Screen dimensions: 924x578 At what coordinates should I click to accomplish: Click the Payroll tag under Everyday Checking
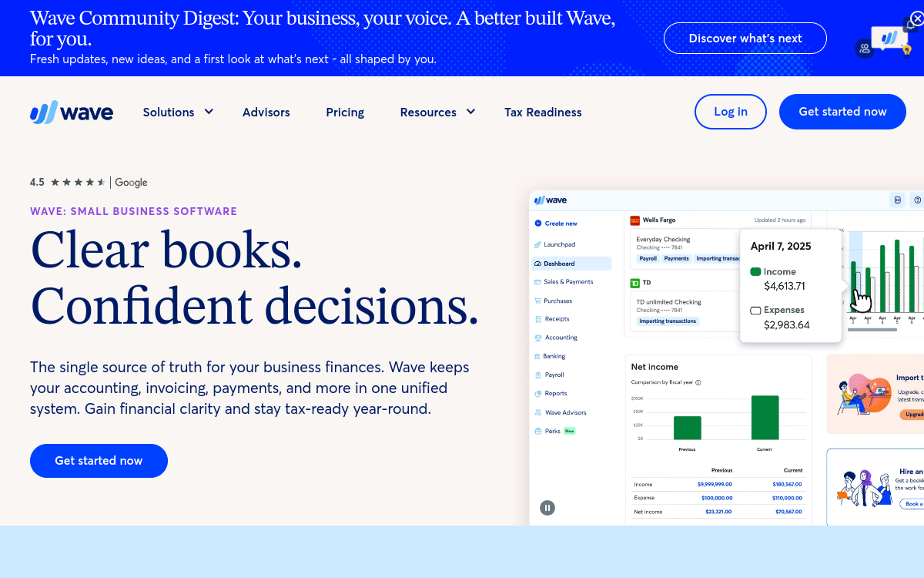tap(648, 259)
